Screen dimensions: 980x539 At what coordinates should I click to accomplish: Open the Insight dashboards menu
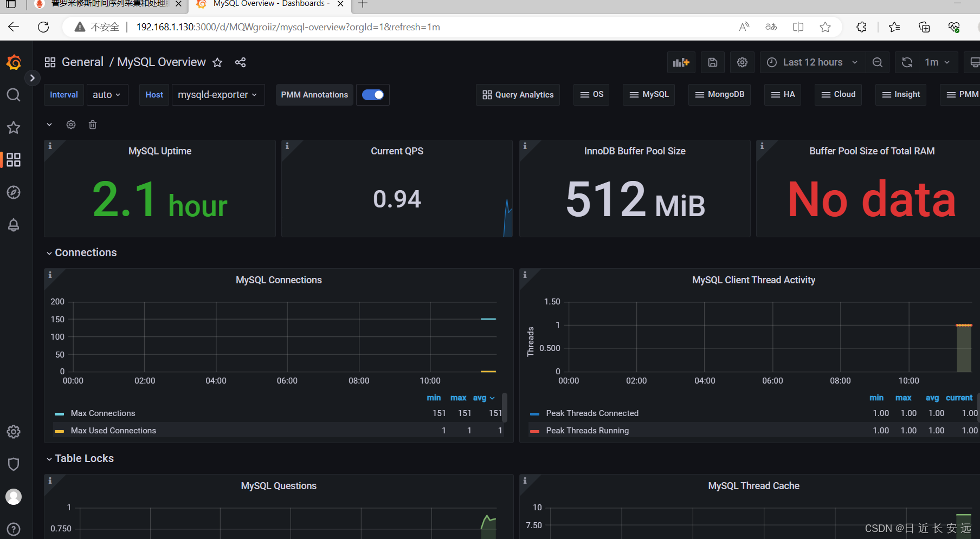pyautogui.click(x=901, y=95)
